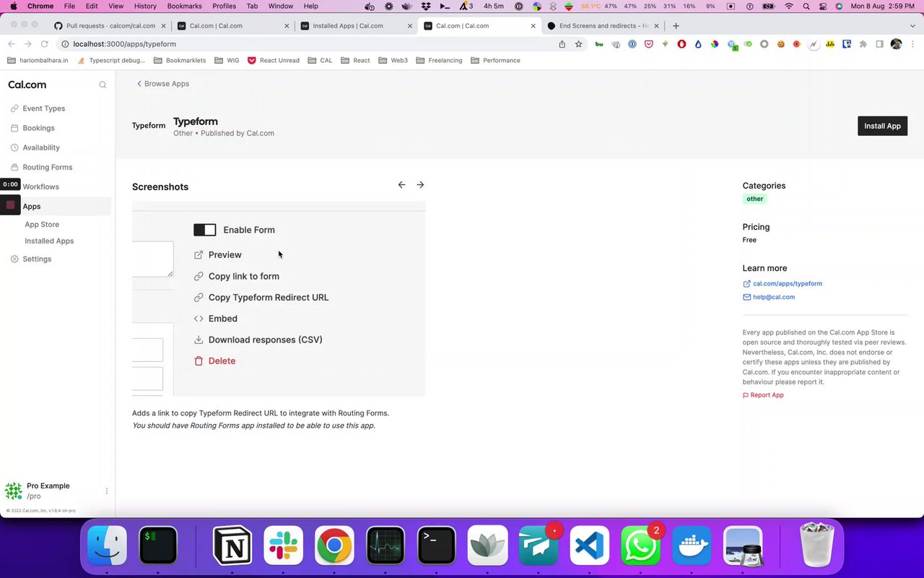
Task: Open the Bookmarklets bookmark folder
Action: (180, 61)
